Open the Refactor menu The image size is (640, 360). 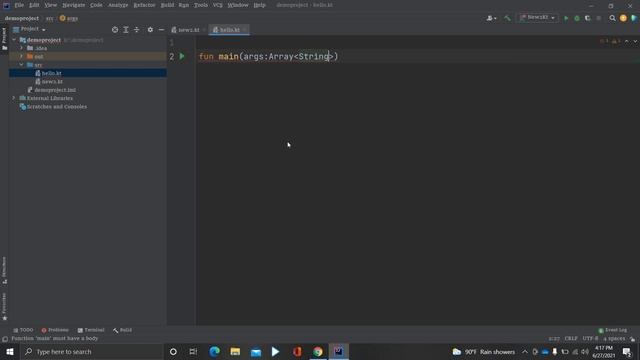point(144,5)
